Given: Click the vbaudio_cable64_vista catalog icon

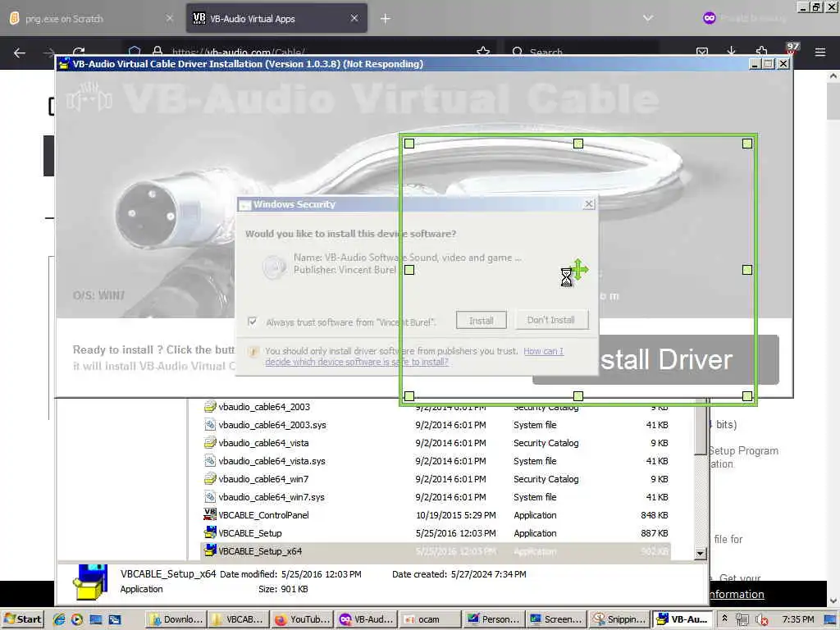Looking at the screenshot, I should pyautogui.click(x=209, y=442).
